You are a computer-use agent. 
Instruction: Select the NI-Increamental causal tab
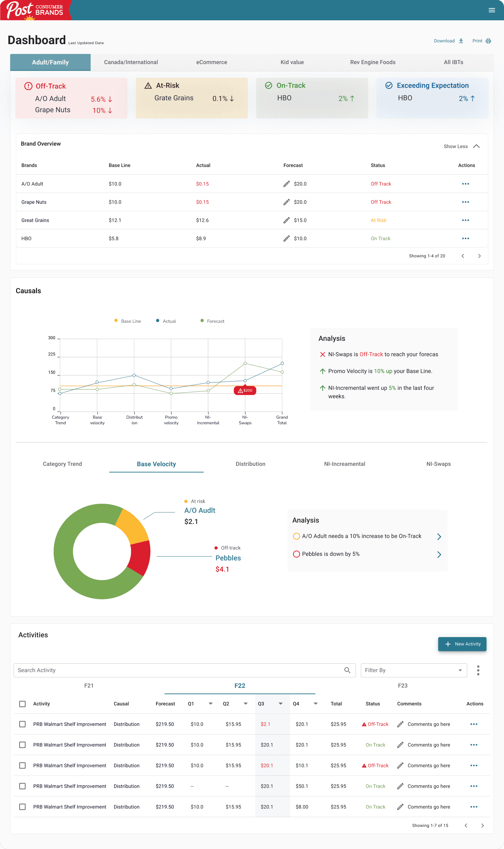point(345,464)
